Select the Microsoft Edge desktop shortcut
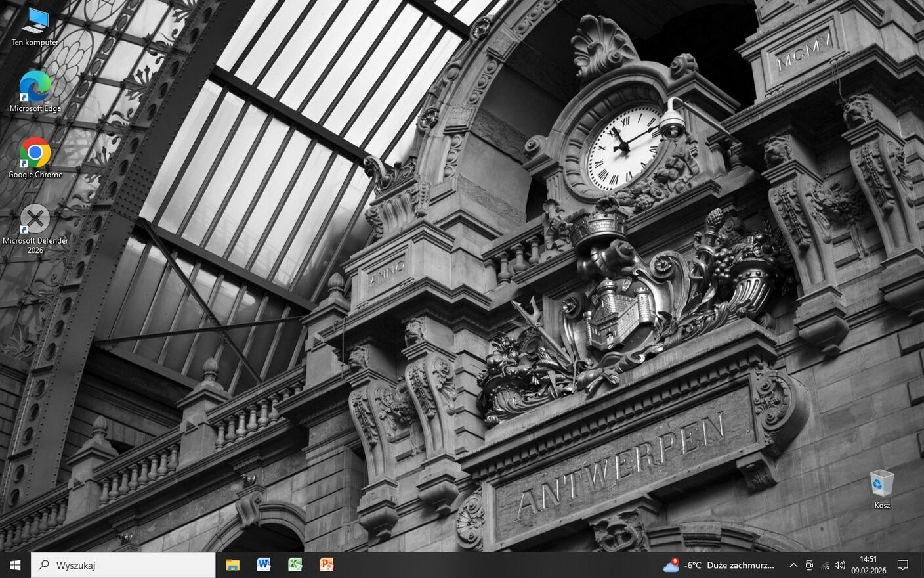The image size is (924, 578). pyautogui.click(x=35, y=92)
